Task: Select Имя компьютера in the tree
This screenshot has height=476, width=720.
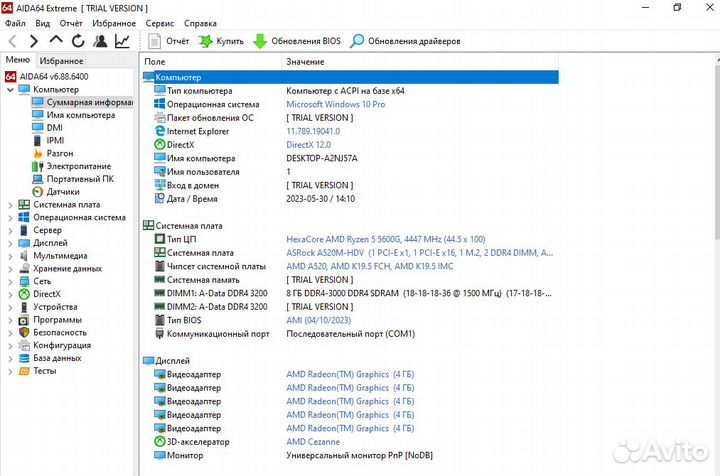Action: [x=81, y=115]
